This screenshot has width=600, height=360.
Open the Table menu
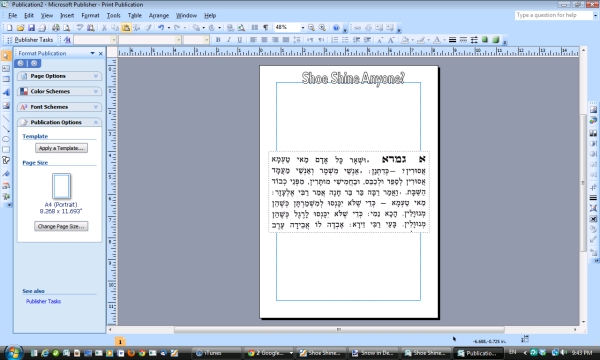coord(135,15)
